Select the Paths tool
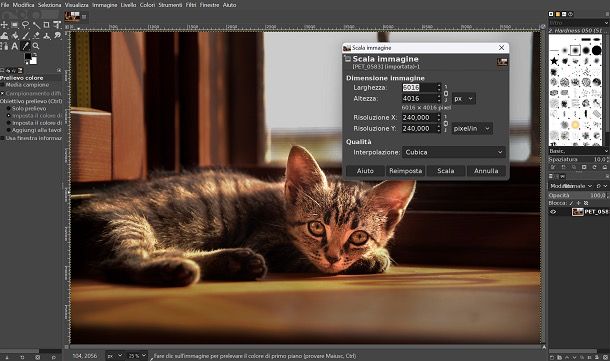This screenshot has height=361, width=610. coord(4,46)
